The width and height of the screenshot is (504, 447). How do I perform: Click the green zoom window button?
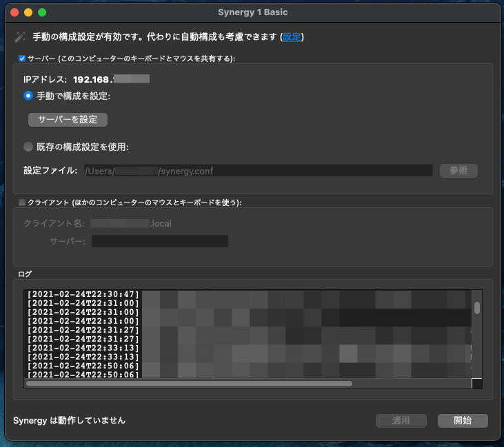(x=42, y=12)
